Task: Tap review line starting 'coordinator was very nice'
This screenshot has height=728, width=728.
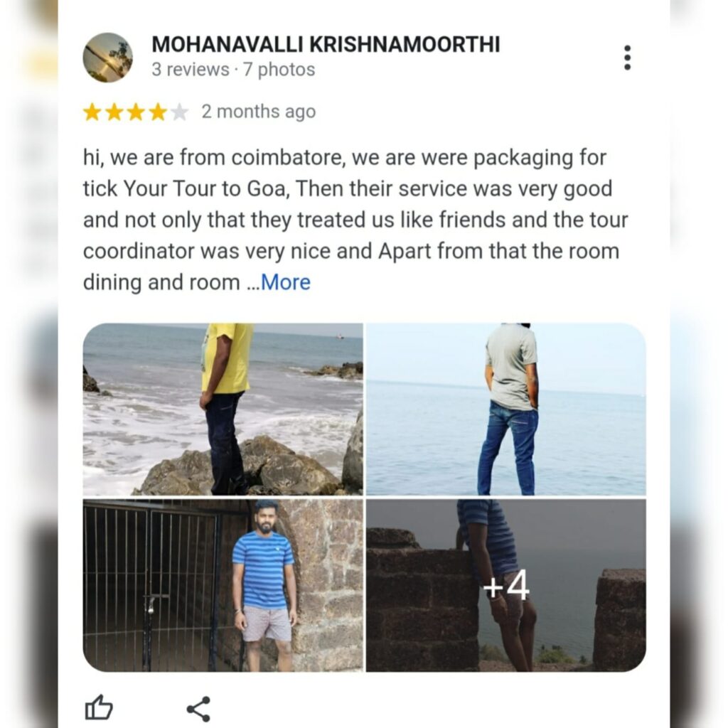Action: tap(351, 251)
